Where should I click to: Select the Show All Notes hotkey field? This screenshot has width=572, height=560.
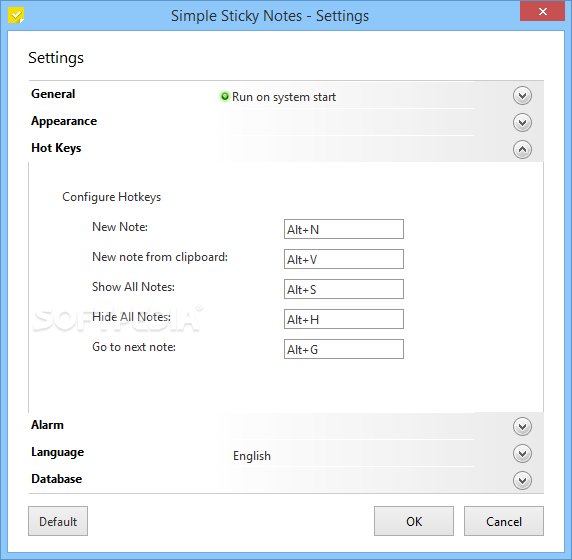[344, 289]
